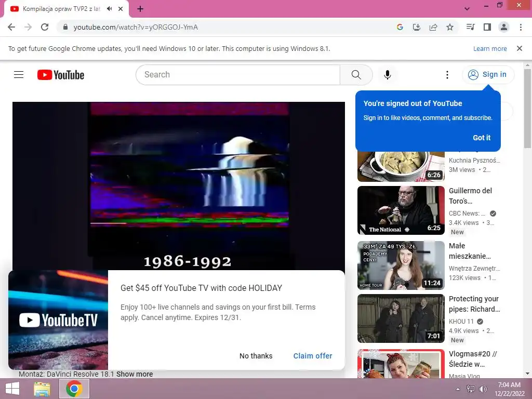Focus the YouTube Search field
Image resolution: width=532 pixels, height=399 pixels.
[238, 75]
